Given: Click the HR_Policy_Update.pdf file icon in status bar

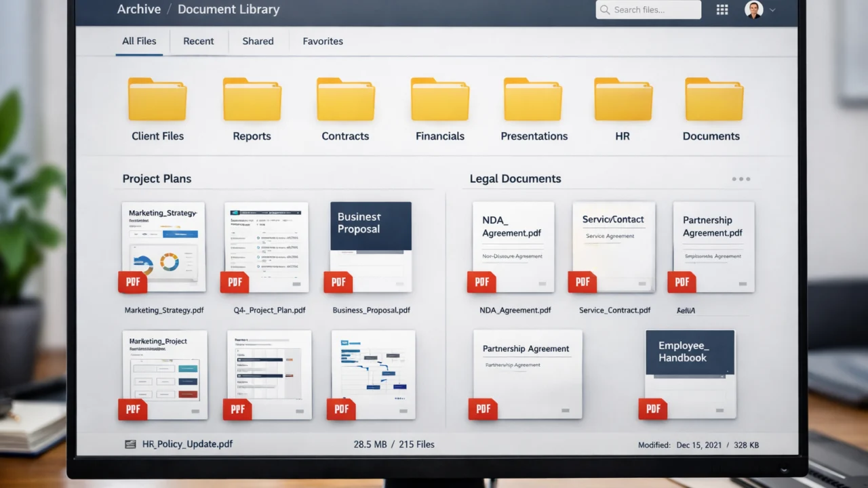Looking at the screenshot, I should [x=130, y=445].
